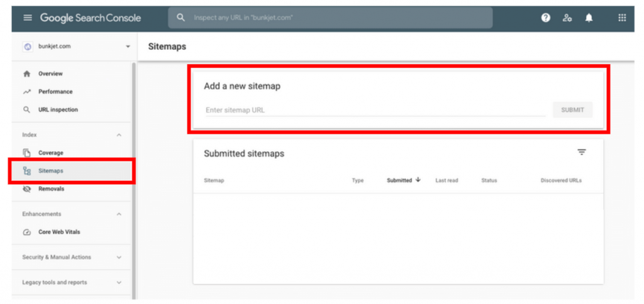This screenshot has height=304, width=644.
Task: Collapse the Index section
Action: (x=119, y=134)
